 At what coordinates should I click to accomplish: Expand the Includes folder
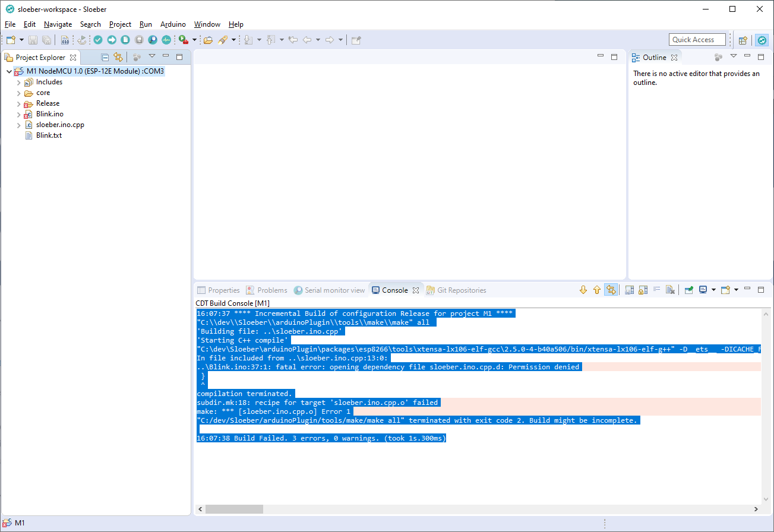[x=18, y=83]
